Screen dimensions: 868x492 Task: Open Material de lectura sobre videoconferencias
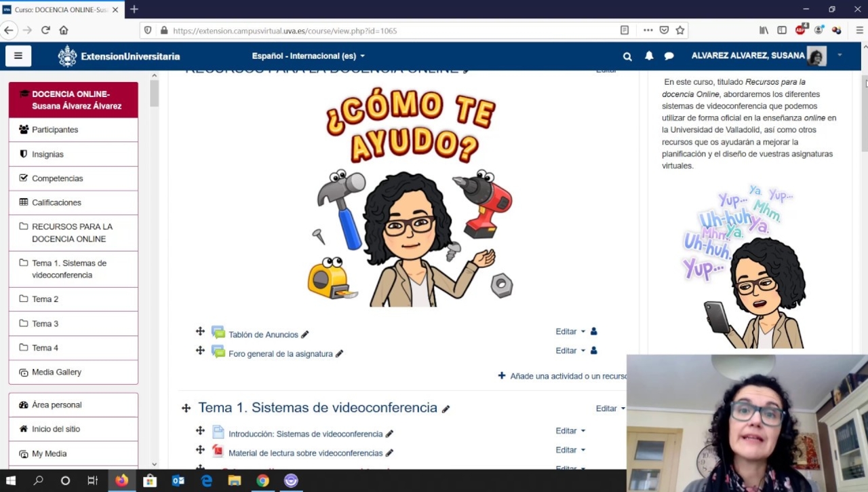(x=305, y=453)
